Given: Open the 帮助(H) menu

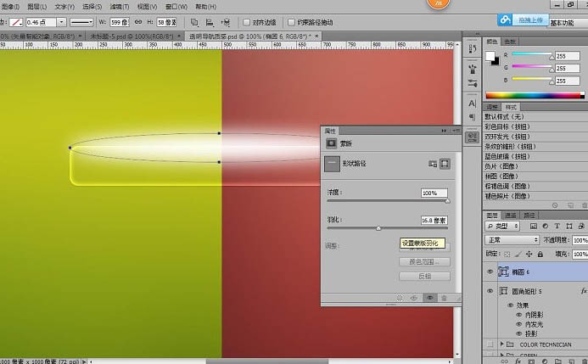Looking at the screenshot, I should [205, 7].
